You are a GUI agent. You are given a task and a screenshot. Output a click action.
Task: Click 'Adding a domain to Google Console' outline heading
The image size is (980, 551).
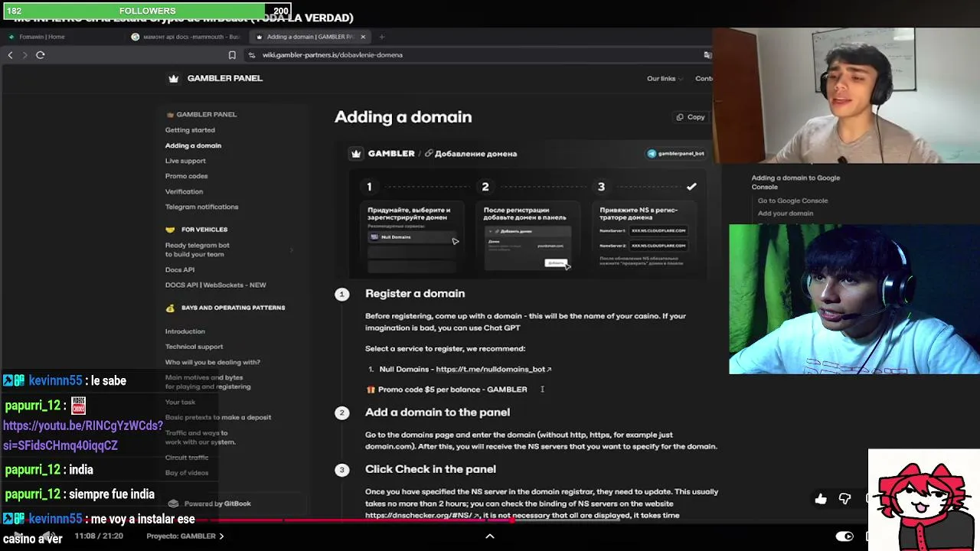point(795,182)
